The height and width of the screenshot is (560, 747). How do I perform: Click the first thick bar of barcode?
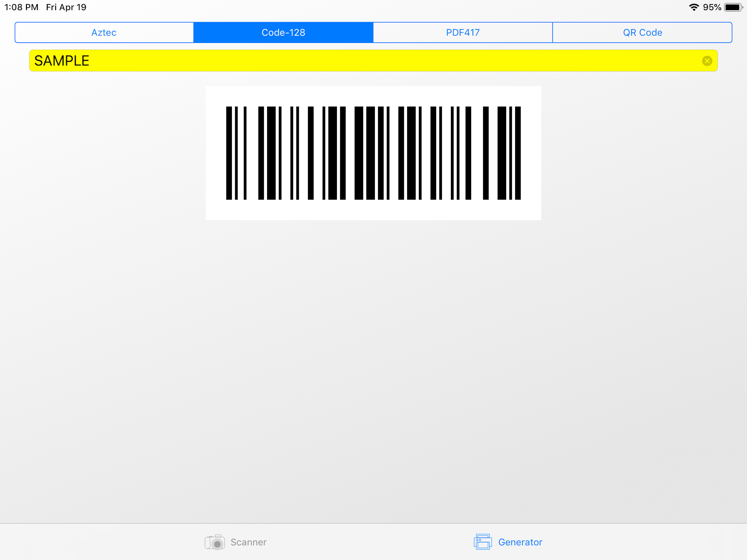(x=229, y=153)
